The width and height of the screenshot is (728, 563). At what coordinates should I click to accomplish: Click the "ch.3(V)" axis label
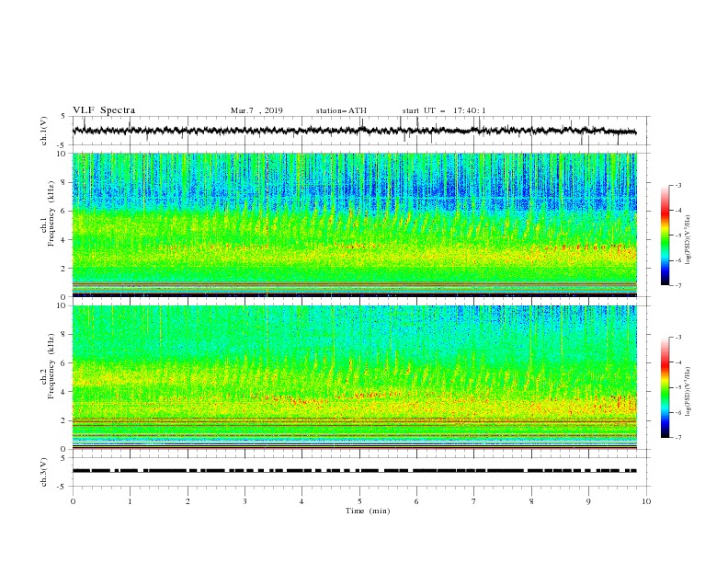pos(44,472)
